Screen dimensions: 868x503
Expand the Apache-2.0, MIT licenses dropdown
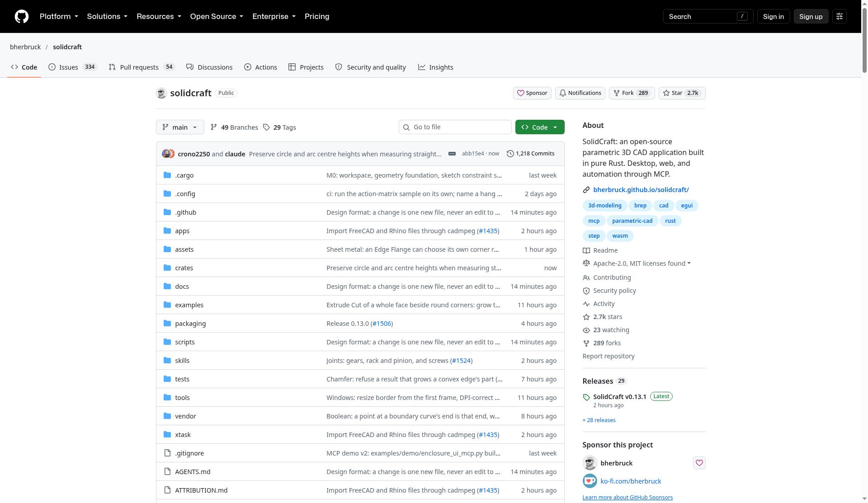[642, 263]
